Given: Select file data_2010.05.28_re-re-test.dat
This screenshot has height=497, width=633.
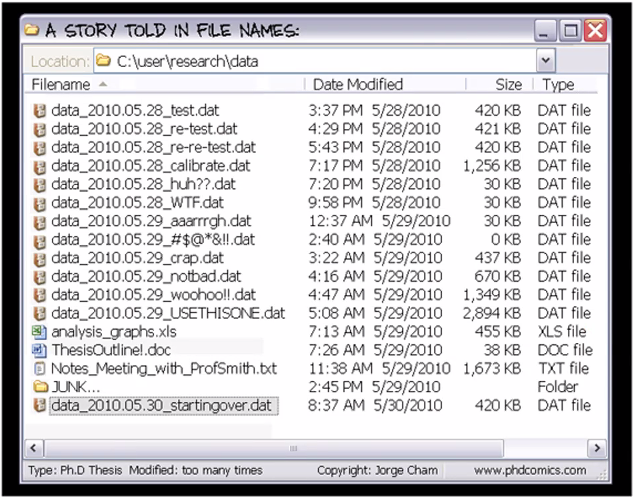Looking at the screenshot, I should coord(153,148).
